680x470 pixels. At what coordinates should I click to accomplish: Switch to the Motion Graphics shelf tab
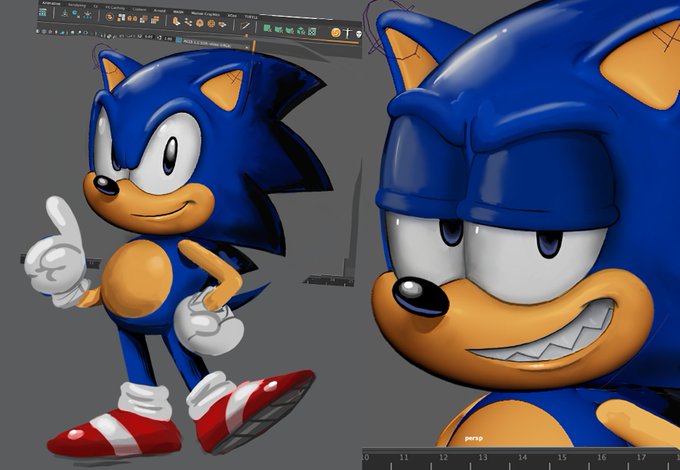204,14
